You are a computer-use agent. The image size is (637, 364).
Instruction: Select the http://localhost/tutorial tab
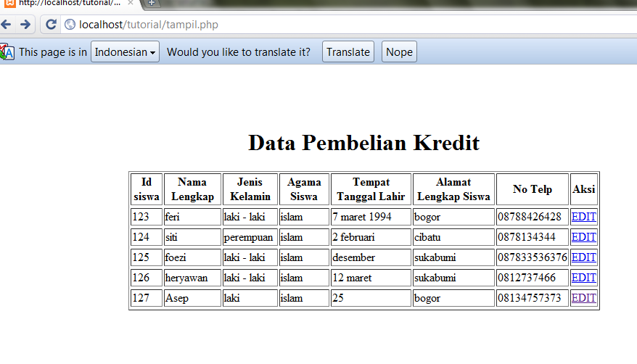[x=69, y=3]
